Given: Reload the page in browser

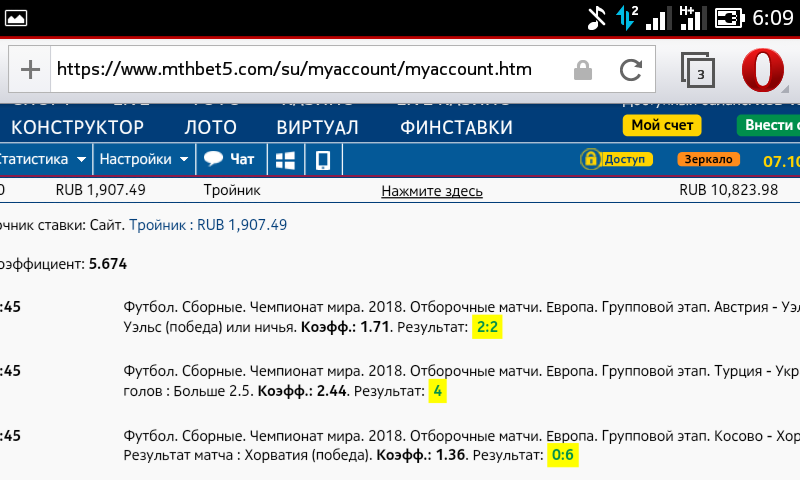Looking at the screenshot, I should [630, 70].
